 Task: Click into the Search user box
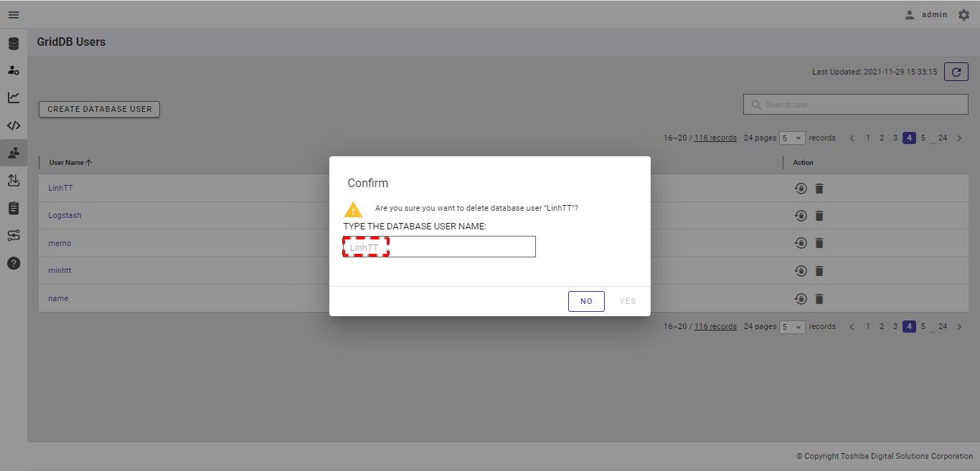(x=856, y=105)
